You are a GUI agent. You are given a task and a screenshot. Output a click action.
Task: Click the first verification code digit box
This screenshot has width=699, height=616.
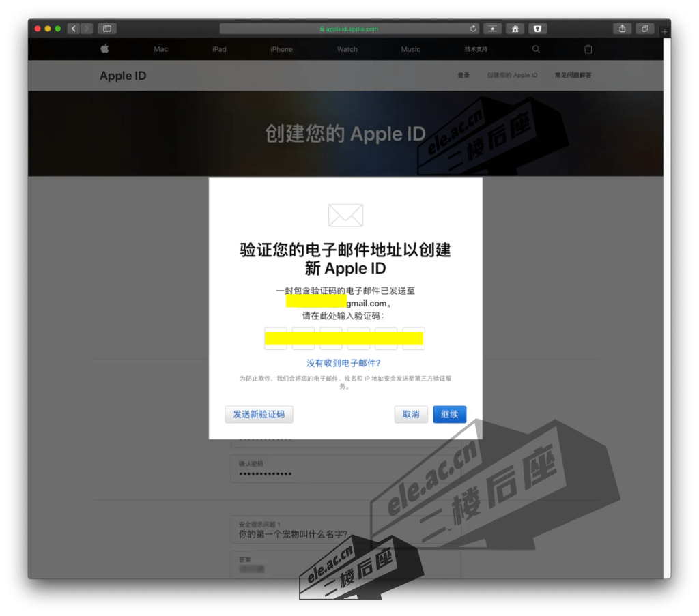[276, 338]
